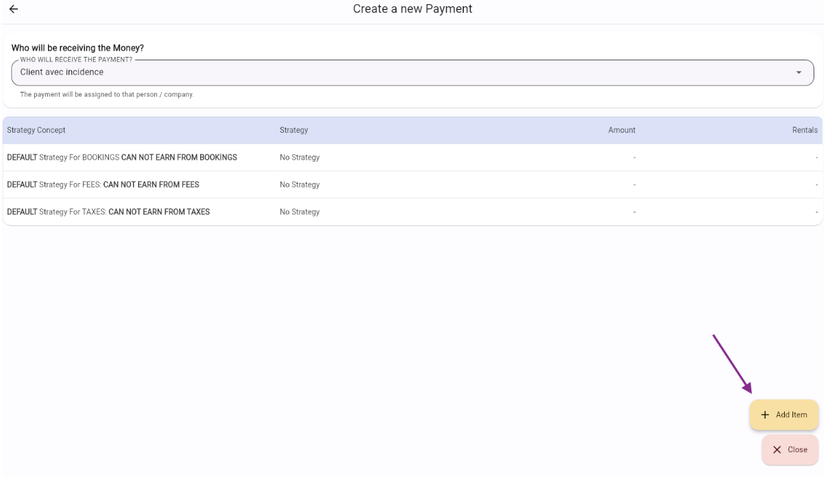The height and width of the screenshot is (492, 828).
Task: Click the X icon on Close button
Action: 777,450
